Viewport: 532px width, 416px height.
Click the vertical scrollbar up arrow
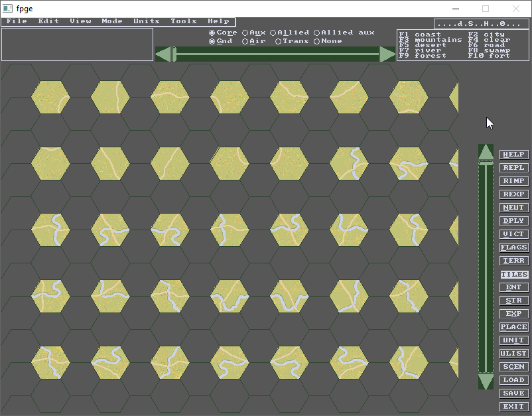coord(486,152)
